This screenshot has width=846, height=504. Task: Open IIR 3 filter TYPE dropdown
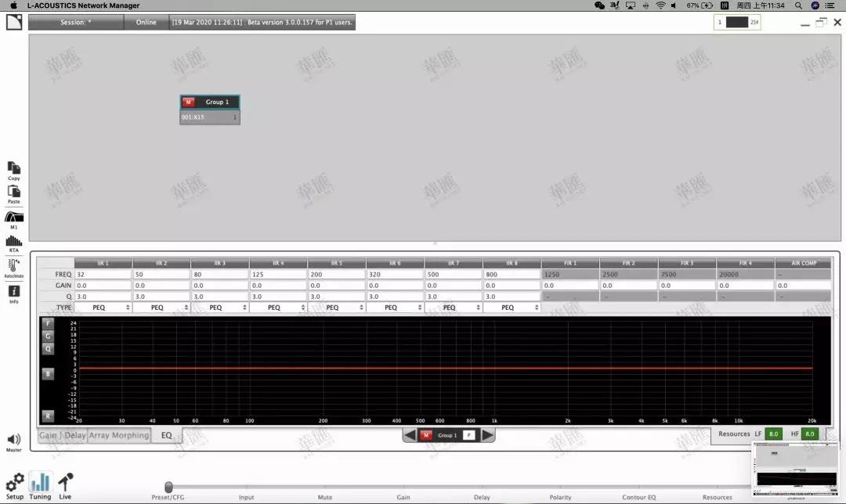coord(219,308)
